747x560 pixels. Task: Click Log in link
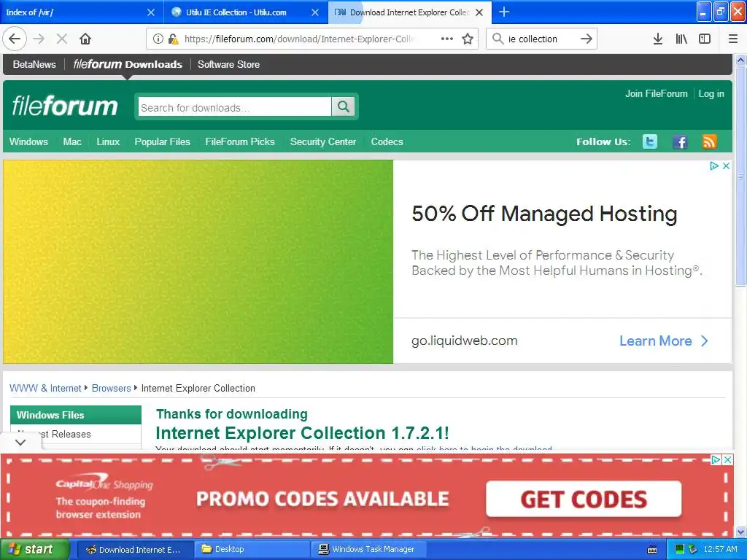pyautogui.click(x=711, y=94)
